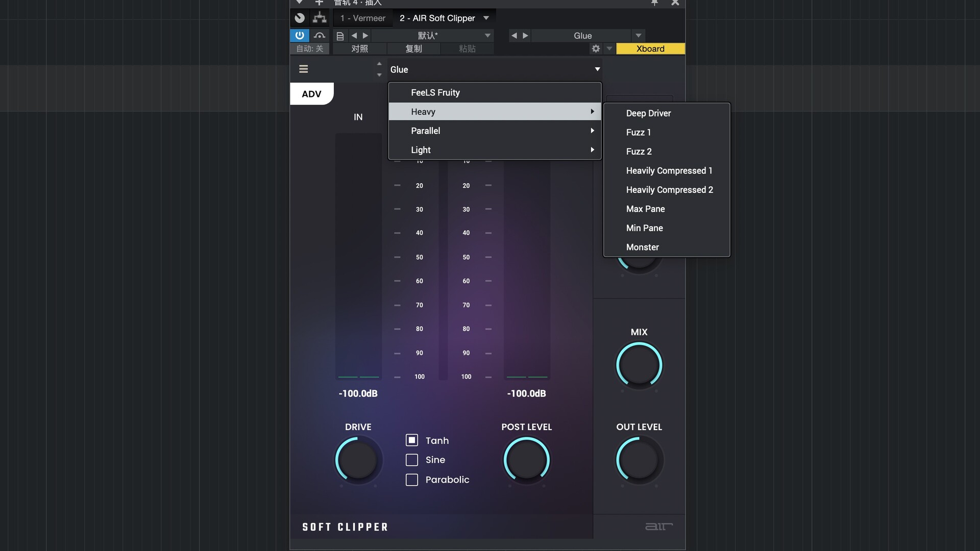Choose the Heavily Compressed 1 preset
Viewport: 980px width, 551px height.
pos(669,170)
